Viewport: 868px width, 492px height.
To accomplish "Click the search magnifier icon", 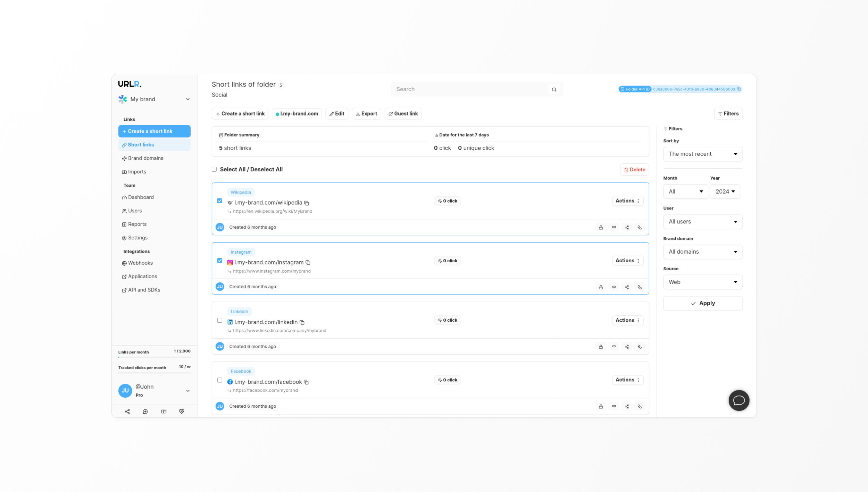I will (554, 90).
